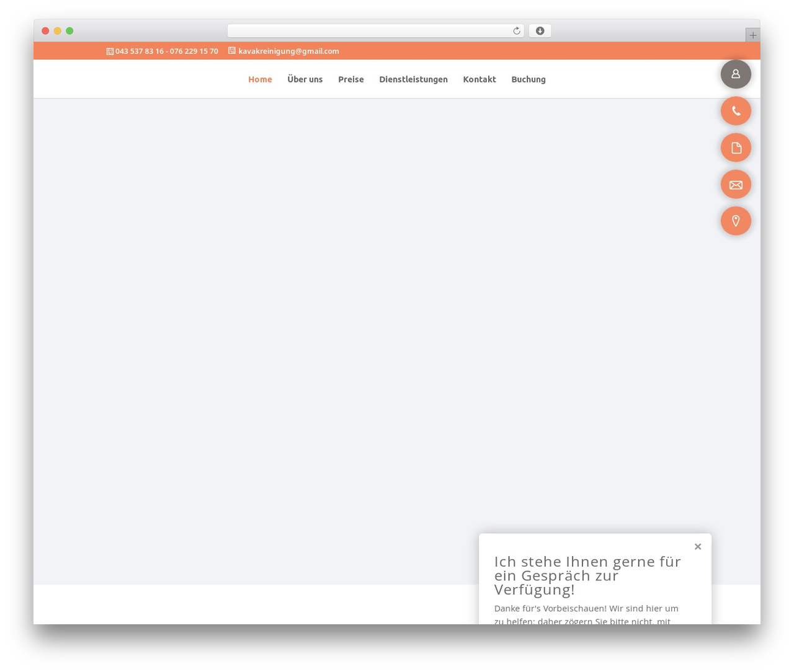Click phone number 043 537 83 16

[x=140, y=51]
